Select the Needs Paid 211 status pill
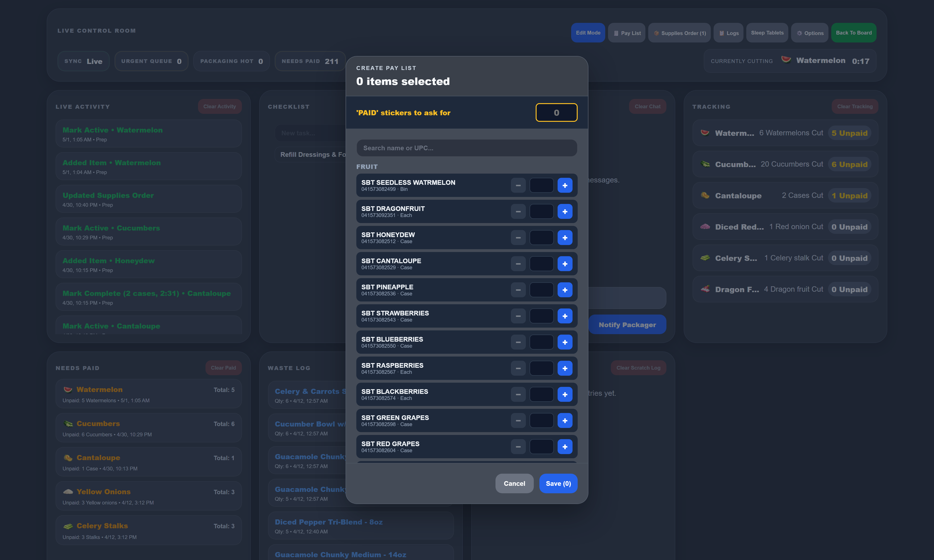The image size is (934, 560). point(310,61)
